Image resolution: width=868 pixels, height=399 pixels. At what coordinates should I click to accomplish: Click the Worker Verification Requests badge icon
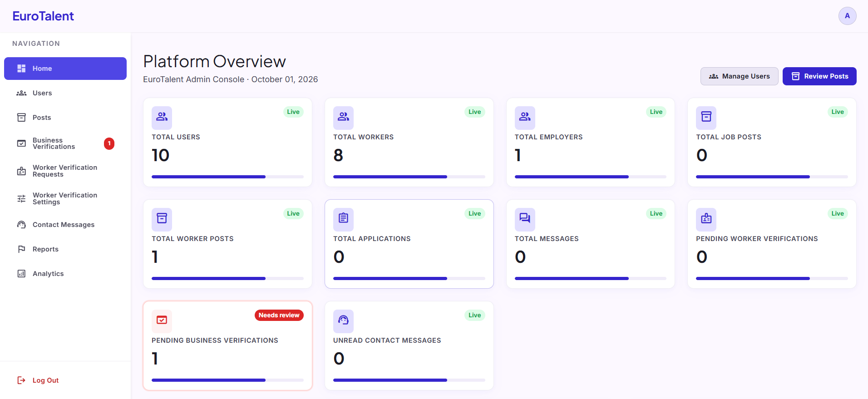21,171
